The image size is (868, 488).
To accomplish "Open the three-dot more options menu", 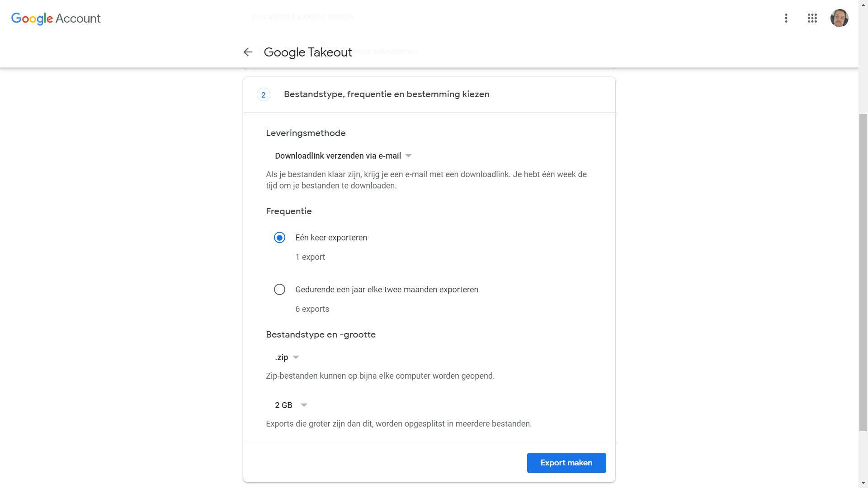I will coord(786,18).
